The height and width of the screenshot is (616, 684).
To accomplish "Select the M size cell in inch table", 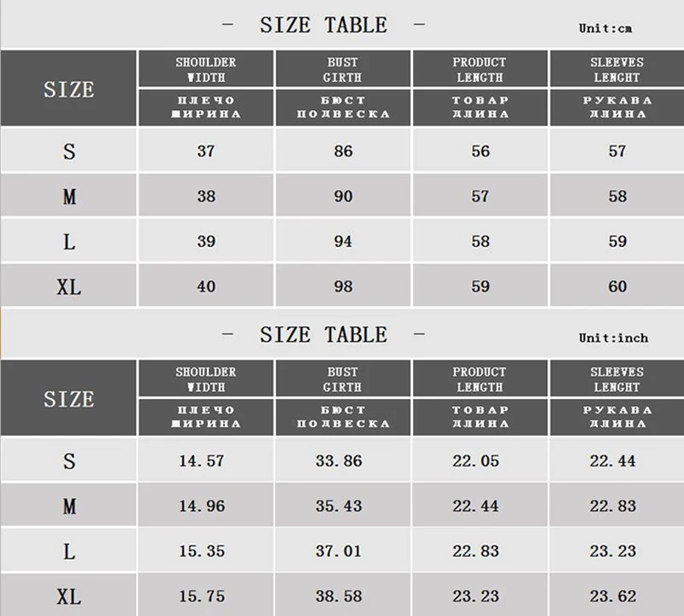I will coord(68,506).
